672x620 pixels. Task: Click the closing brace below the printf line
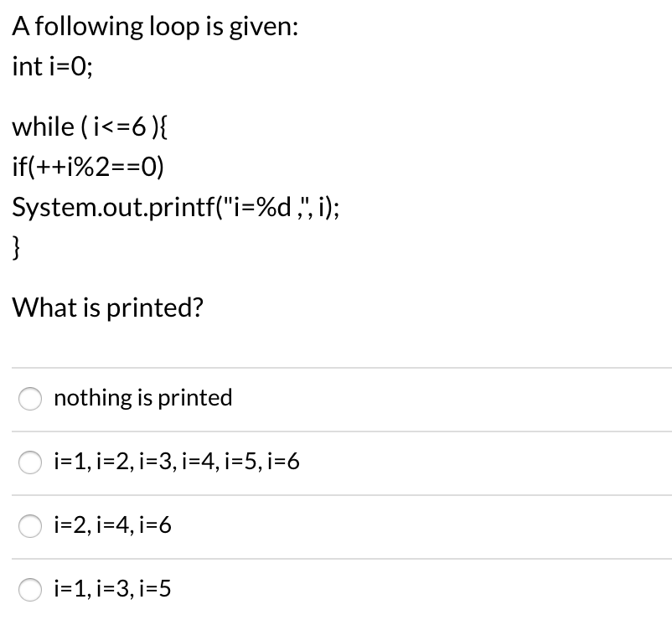pos(15,248)
